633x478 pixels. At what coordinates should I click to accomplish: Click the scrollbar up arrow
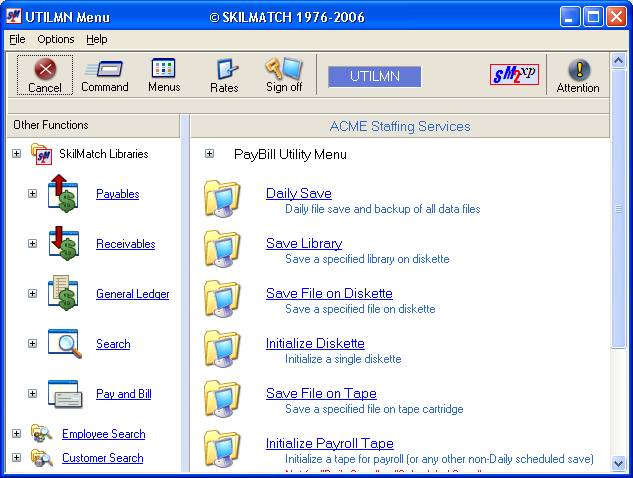tap(618, 61)
